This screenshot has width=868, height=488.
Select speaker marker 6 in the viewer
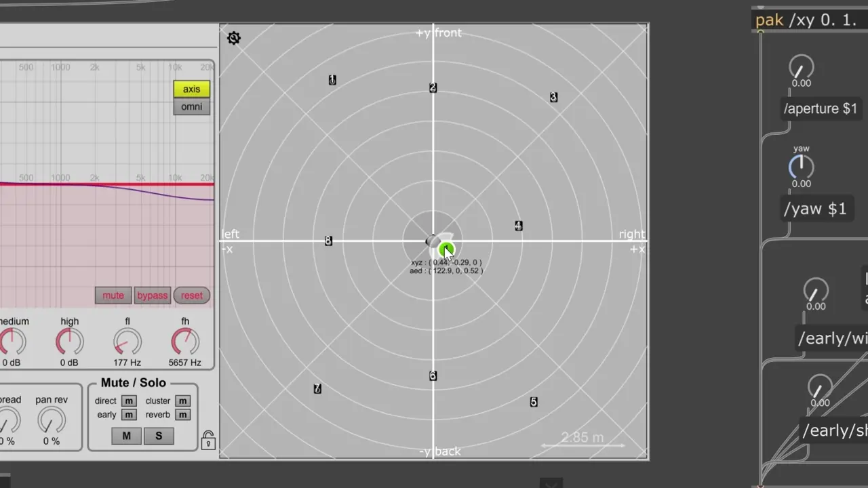click(x=433, y=376)
